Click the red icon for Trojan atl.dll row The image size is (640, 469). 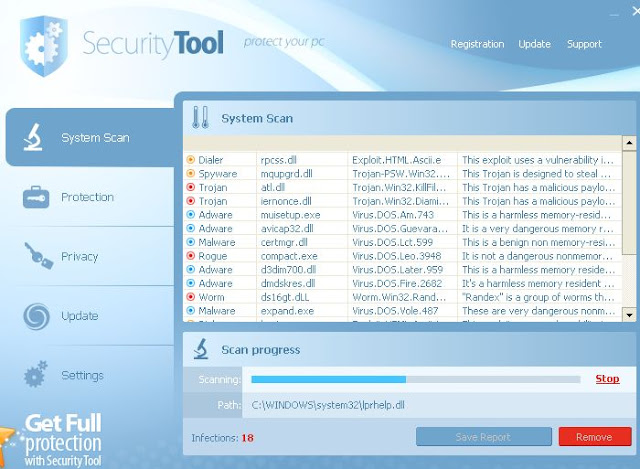[191, 187]
